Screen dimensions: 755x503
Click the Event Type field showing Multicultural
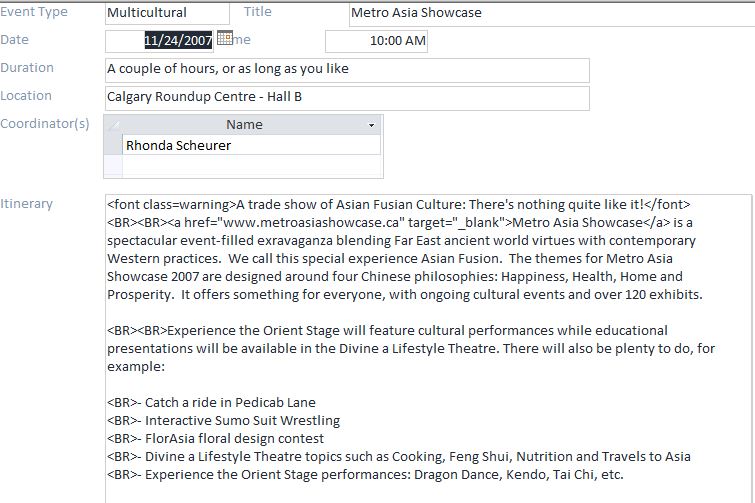point(167,13)
